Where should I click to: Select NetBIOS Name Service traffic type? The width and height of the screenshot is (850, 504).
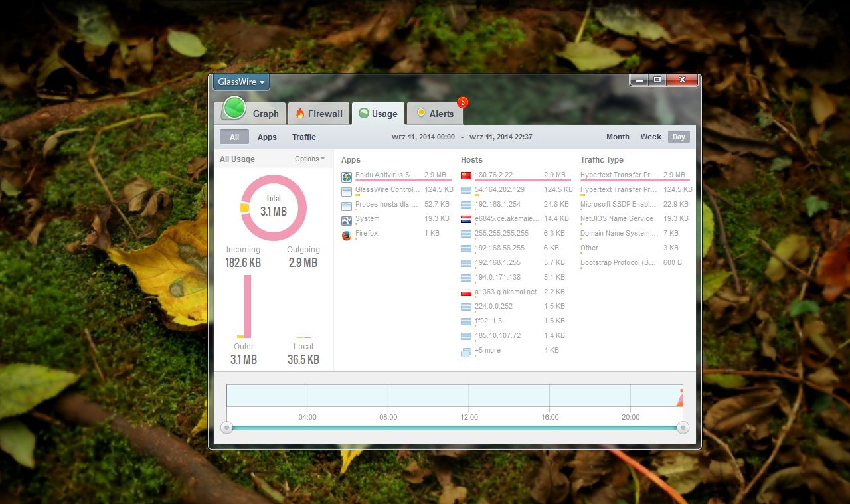click(636, 219)
